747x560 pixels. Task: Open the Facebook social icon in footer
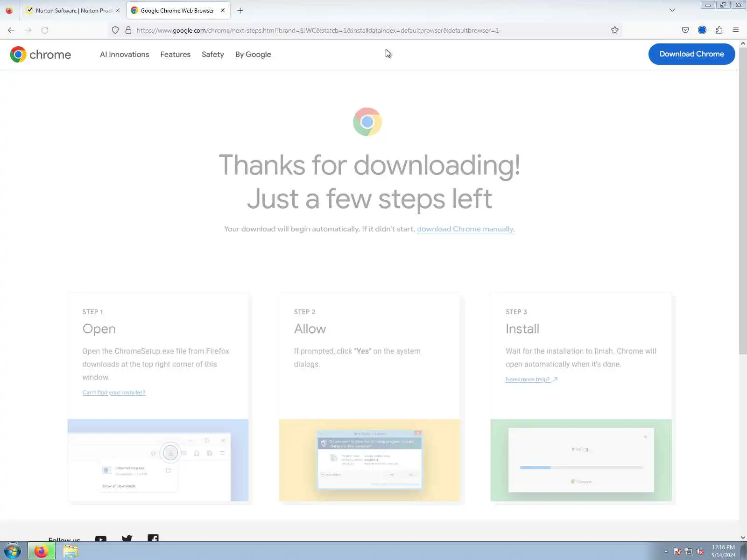tap(153, 538)
